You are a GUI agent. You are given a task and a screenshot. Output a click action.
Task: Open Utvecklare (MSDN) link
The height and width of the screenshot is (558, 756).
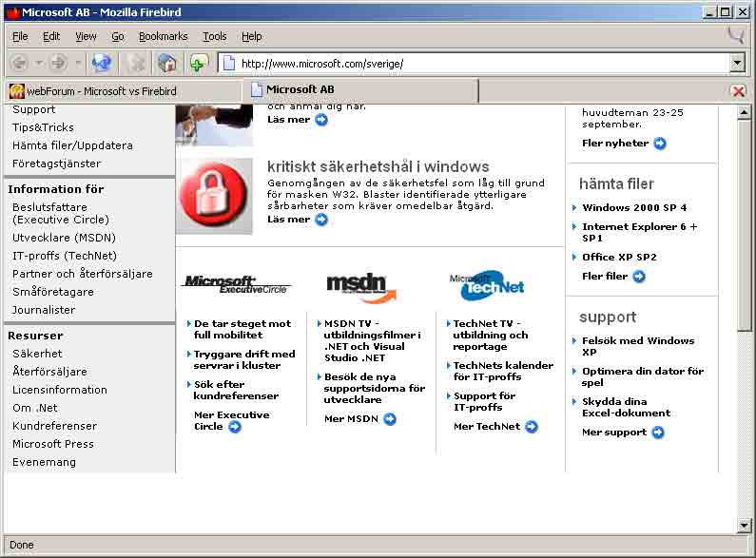click(64, 238)
